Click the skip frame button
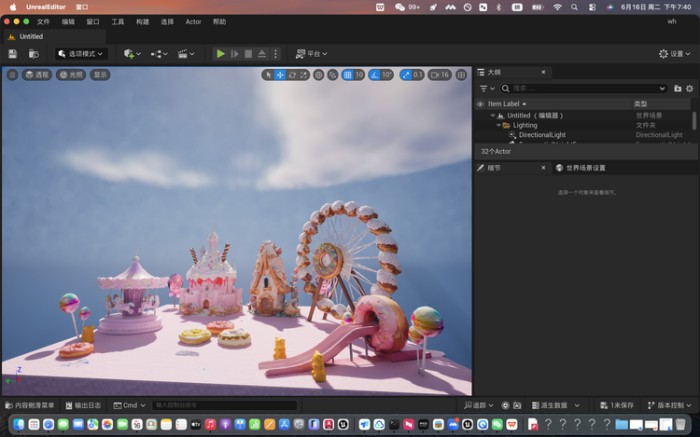Screen dimensions: 700x437 click(x=234, y=54)
